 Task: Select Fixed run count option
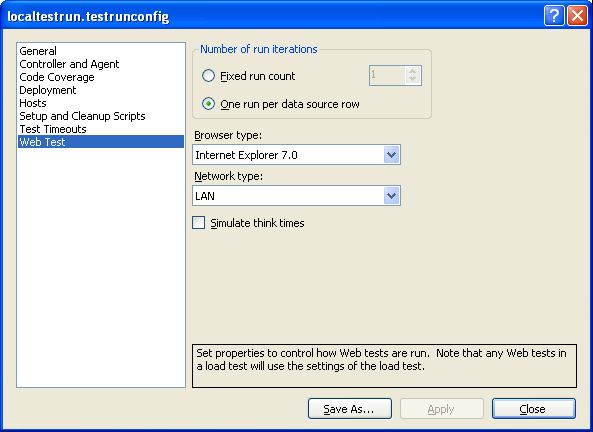click(x=208, y=76)
